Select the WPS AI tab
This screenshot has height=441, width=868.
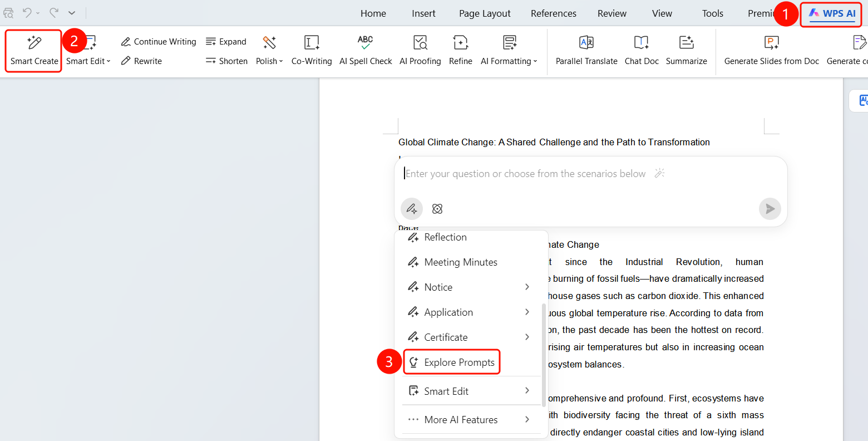[x=832, y=13]
